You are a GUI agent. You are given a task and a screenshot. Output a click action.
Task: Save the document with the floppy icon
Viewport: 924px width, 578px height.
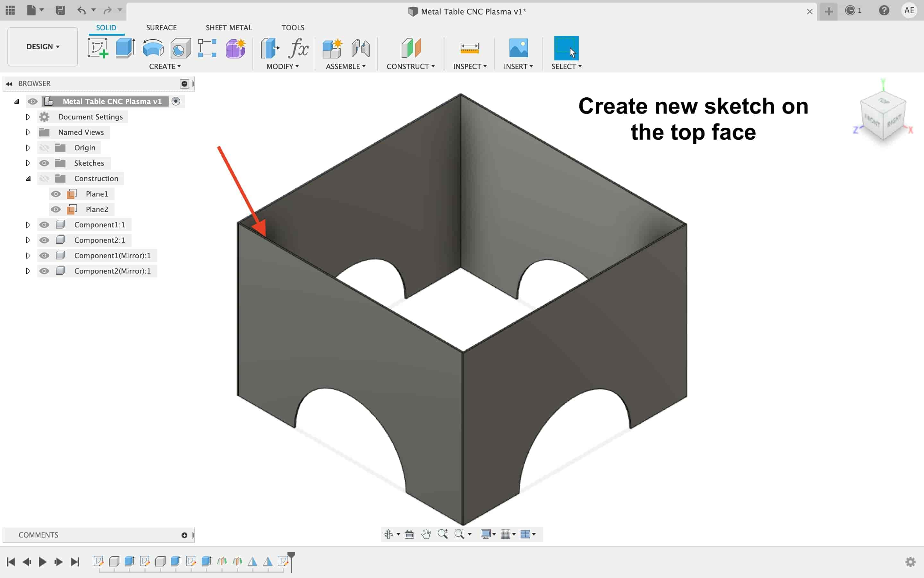pyautogui.click(x=60, y=10)
